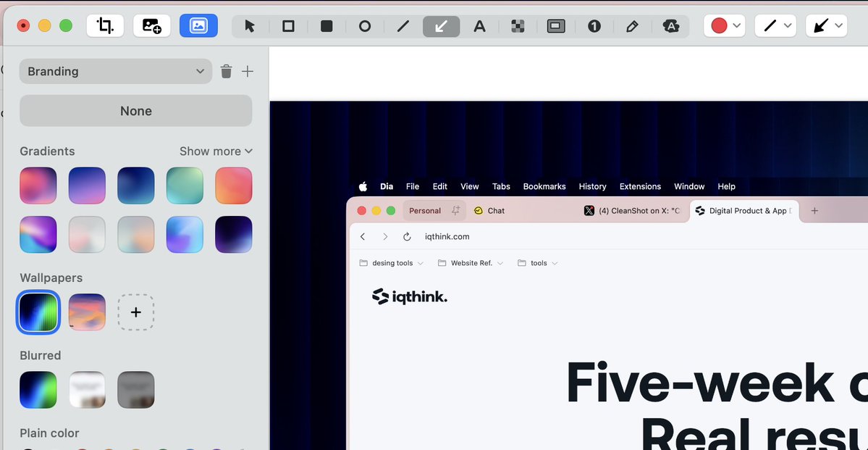Open the Dia menu
The image size is (868, 450).
pyautogui.click(x=387, y=187)
